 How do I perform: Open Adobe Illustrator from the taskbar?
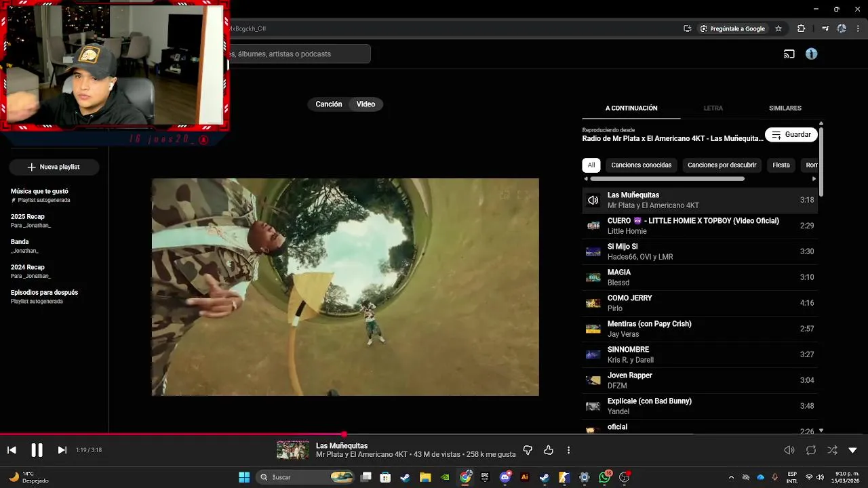[524, 477]
